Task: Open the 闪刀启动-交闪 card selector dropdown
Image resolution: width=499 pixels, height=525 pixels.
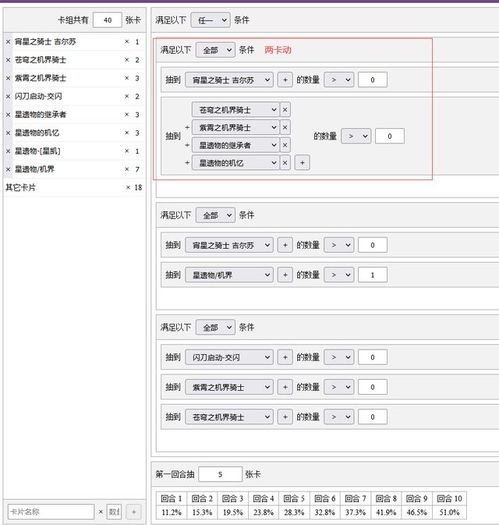Action: [x=229, y=357]
